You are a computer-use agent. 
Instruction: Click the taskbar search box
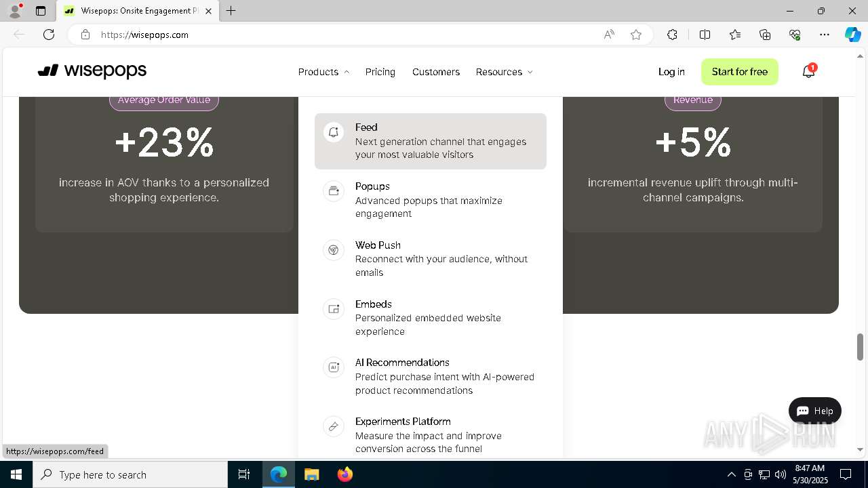click(x=130, y=474)
